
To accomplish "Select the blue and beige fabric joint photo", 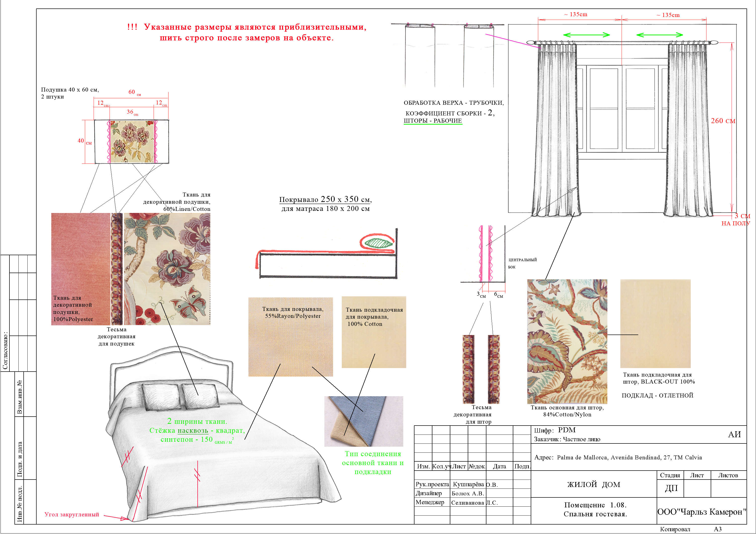I will point(363,421).
